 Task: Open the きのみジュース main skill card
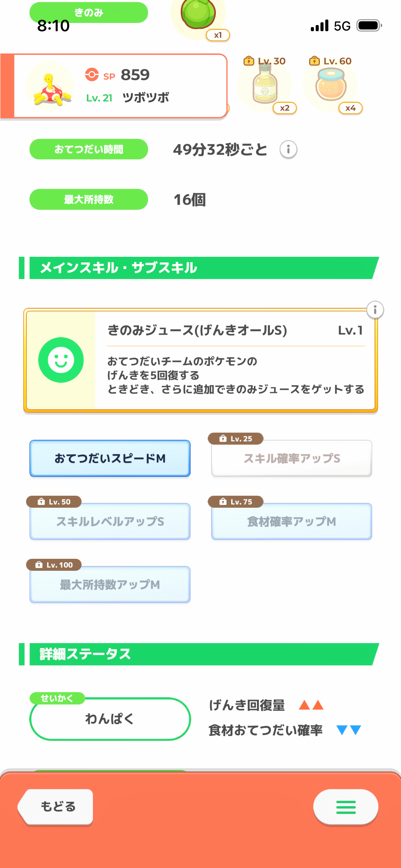235,360
